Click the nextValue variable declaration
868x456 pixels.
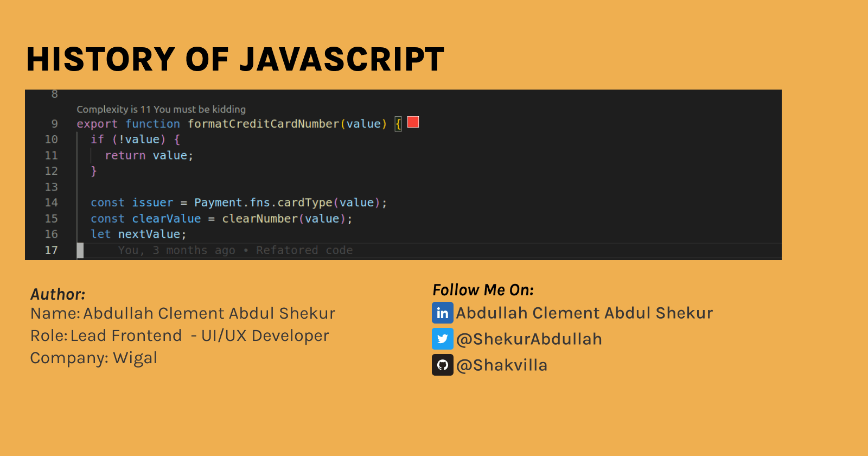149,235
